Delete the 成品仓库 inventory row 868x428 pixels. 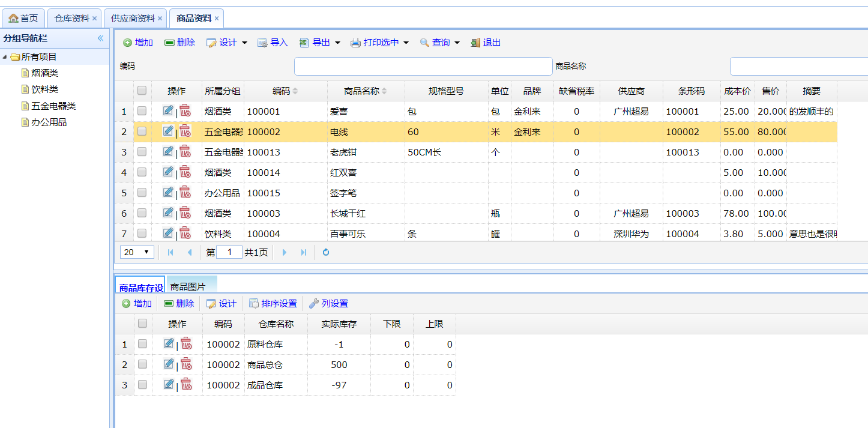point(186,384)
